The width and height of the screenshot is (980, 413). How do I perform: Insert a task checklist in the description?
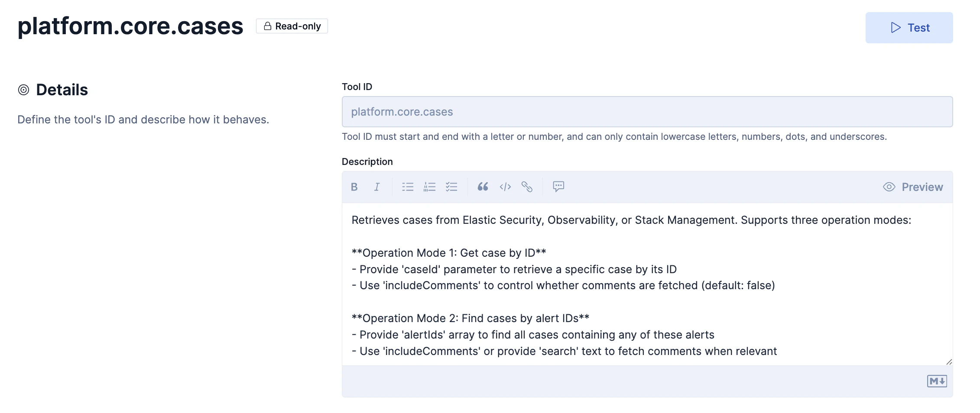[x=451, y=187]
